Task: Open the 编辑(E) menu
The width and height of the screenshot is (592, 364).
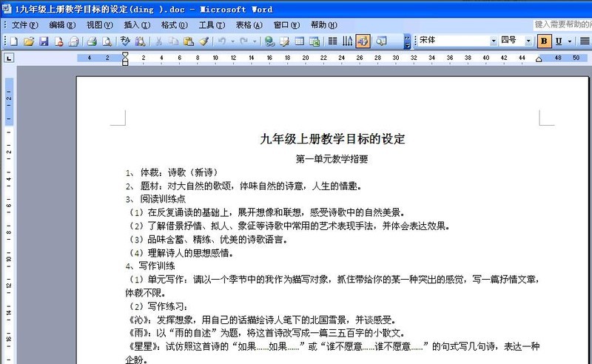Action: click(x=62, y=25)
